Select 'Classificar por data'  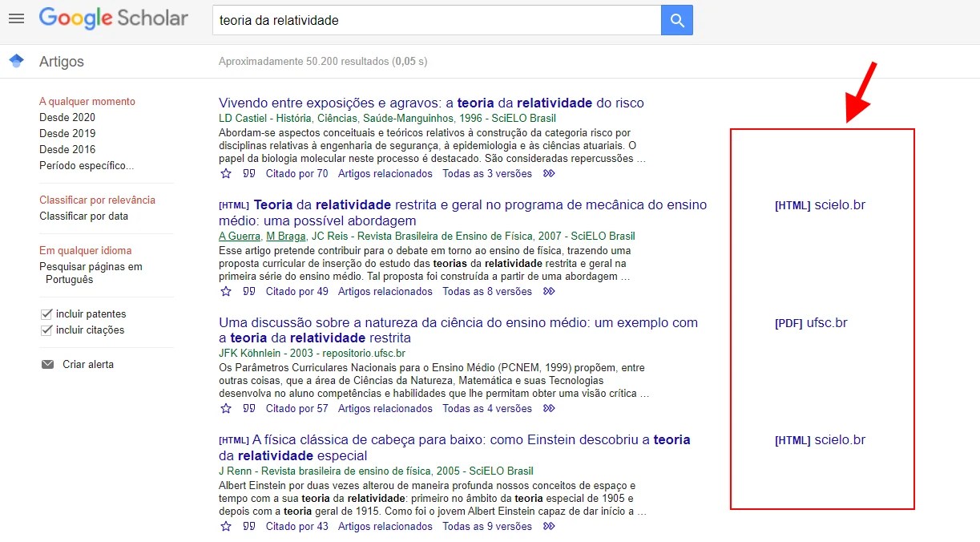[x=83, y=216]
